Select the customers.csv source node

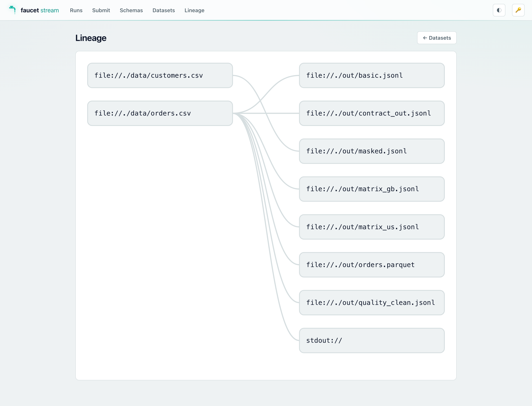pos(160,75)
